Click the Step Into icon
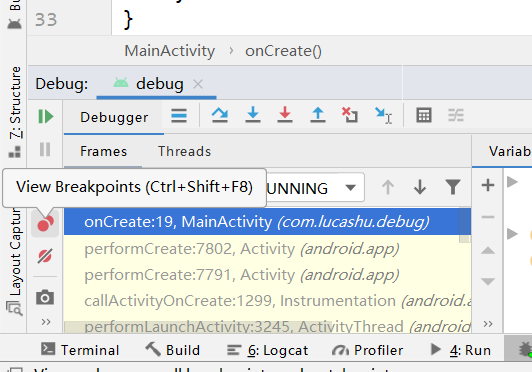 [253, 115]
